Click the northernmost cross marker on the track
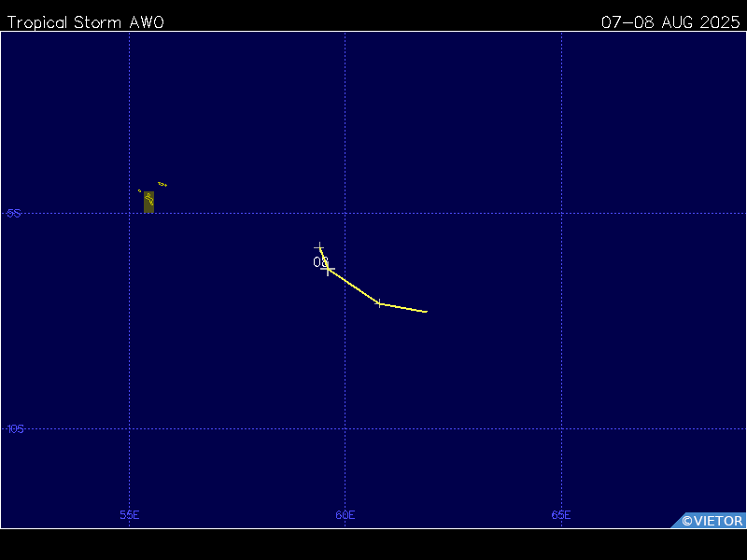 point(319,247)
